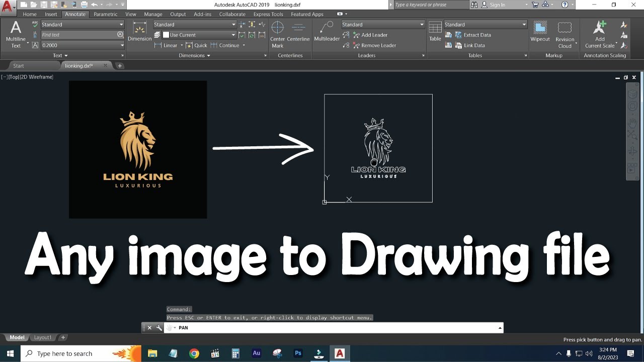Expand the Text panel

click(60, 55)
